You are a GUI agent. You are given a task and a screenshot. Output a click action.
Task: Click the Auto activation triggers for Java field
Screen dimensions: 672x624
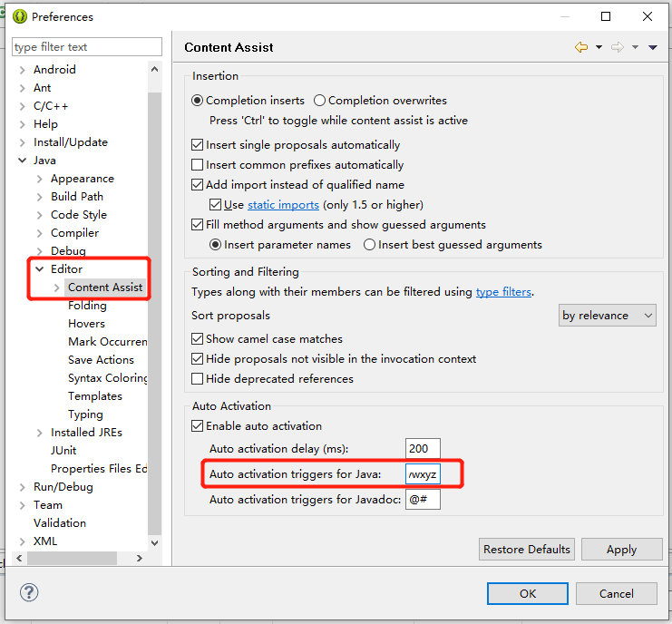click(x=423, y=474)
